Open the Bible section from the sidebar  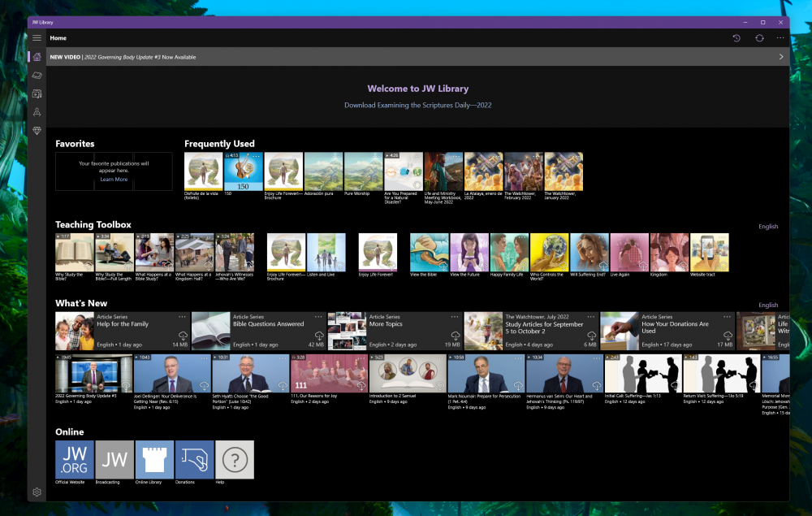pos(37,75)
